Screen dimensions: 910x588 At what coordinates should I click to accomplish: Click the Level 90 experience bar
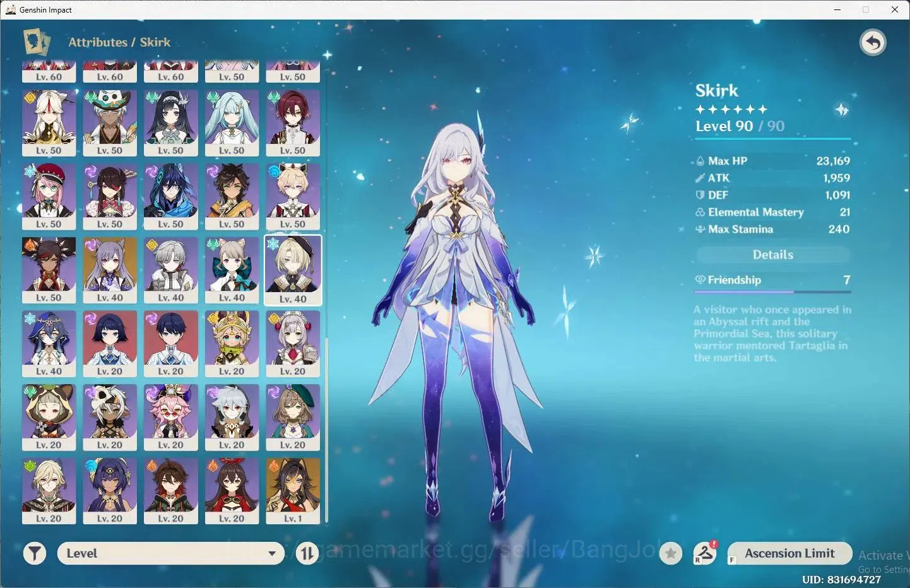[772, 138]
